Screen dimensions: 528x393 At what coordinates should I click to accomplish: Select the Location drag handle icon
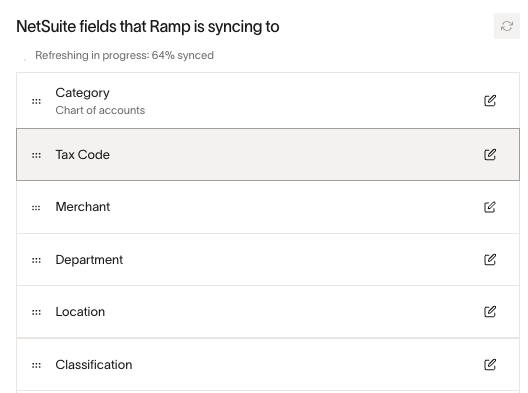(x=36, y=313)
